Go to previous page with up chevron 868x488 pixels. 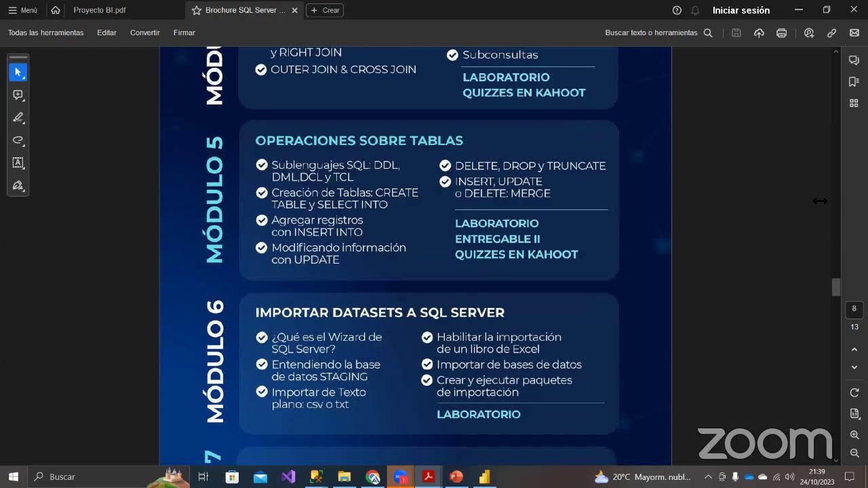pyautogui.click(x=854, y=350)
